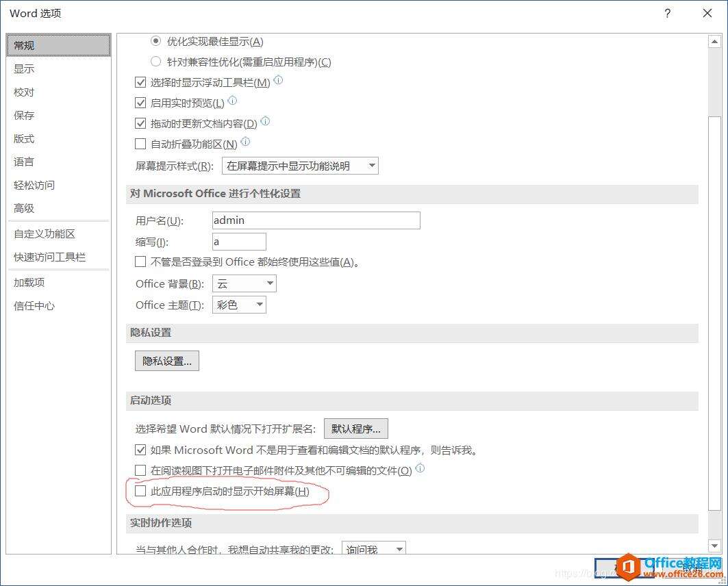Enable 在阅读视图下打开电子邮件附件 checkbox
The height and width of the screenshot is (586, 728).
pyautogui.click(x=140, y=470)
